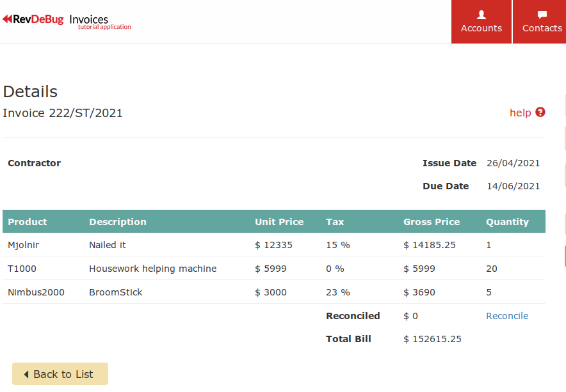566x392 pixels.
Task: Click quantity 1 in Mjolnir row
Action: [x=489, y=245]
